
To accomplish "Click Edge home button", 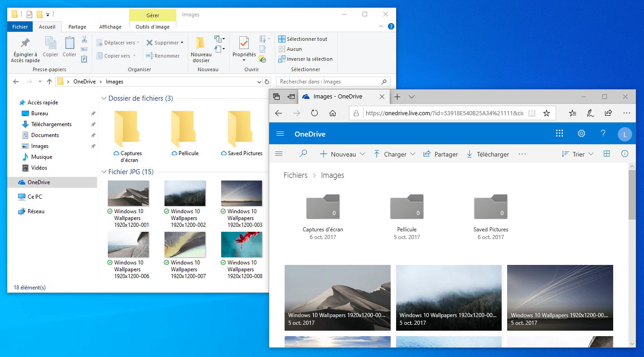I will point(333,113).
